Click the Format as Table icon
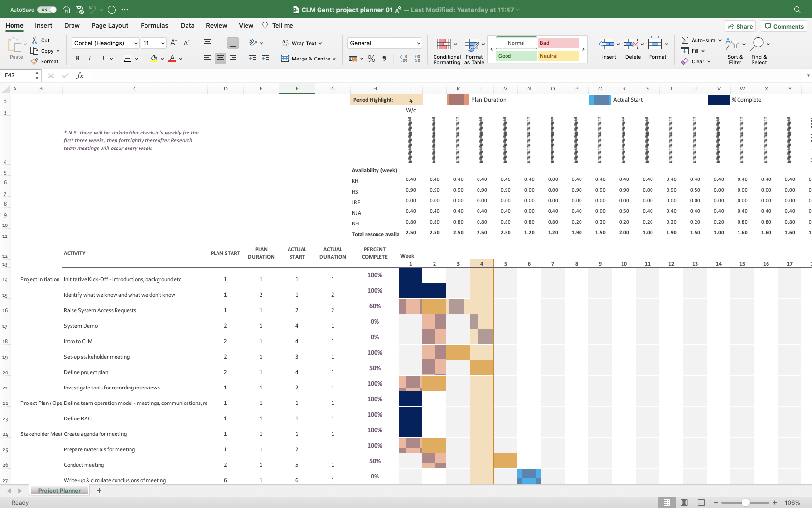This screenshot has height=508, width=812. (x=472, y=45)
